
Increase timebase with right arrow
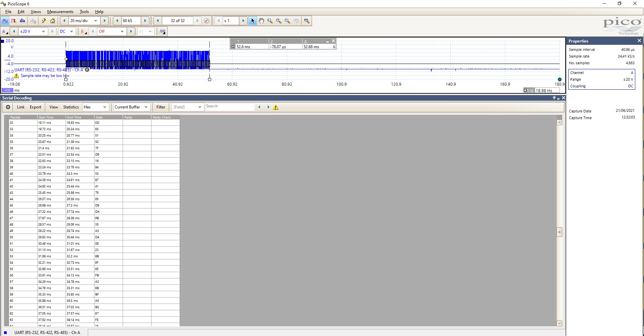tap(105, 21)
